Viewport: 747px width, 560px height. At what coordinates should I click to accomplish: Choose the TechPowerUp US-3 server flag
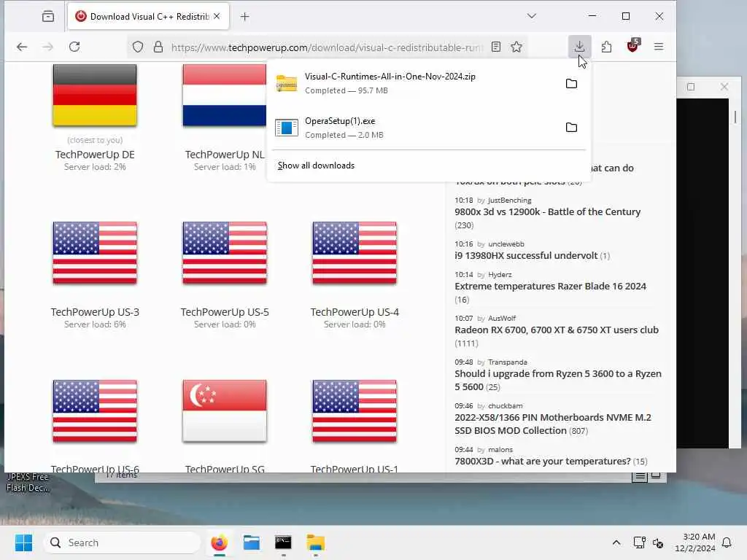tap(95, 253)
